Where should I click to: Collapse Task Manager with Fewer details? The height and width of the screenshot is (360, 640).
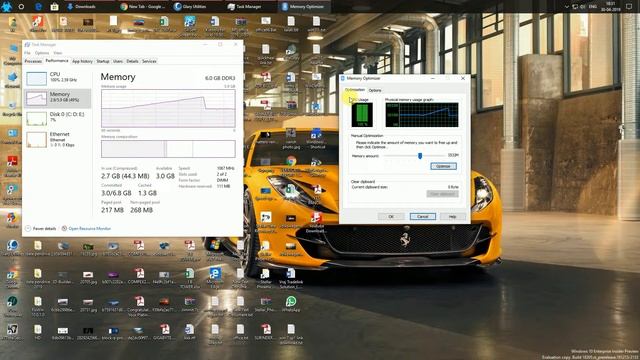[x=41, y=229]
